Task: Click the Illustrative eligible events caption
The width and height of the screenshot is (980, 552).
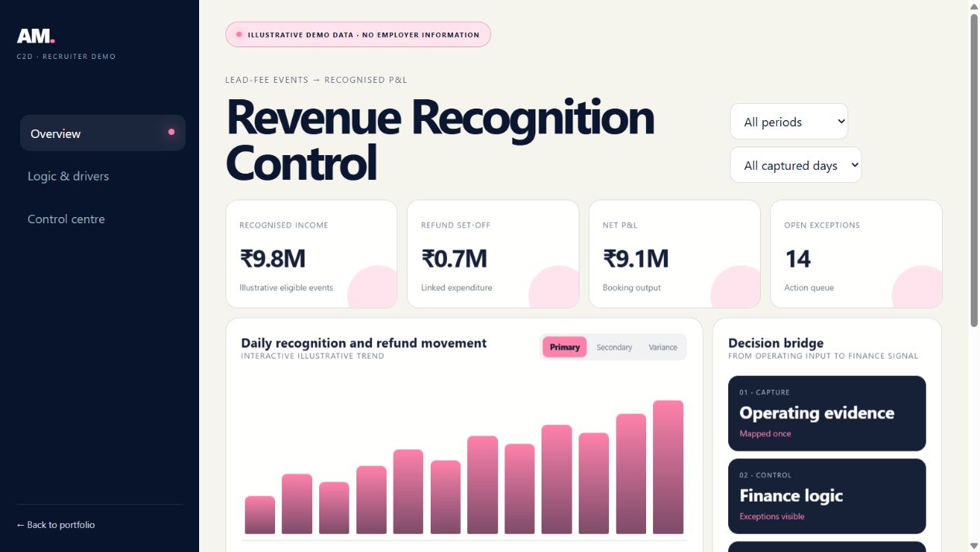Action: coord(286,288)
